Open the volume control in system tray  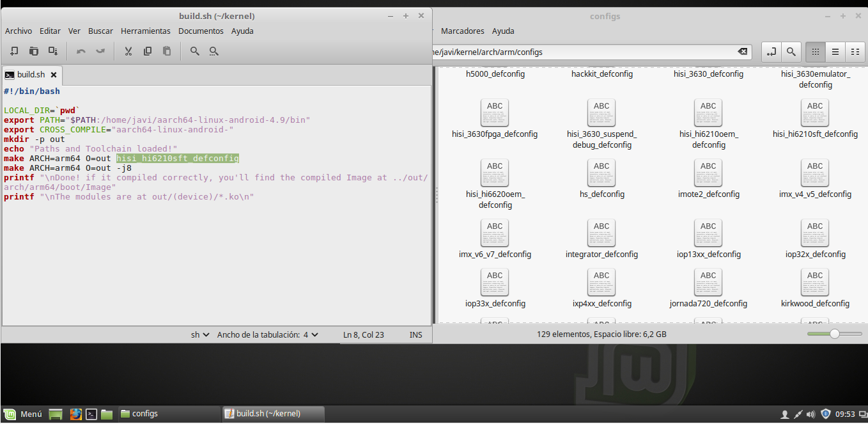click(x=811, y=414)
